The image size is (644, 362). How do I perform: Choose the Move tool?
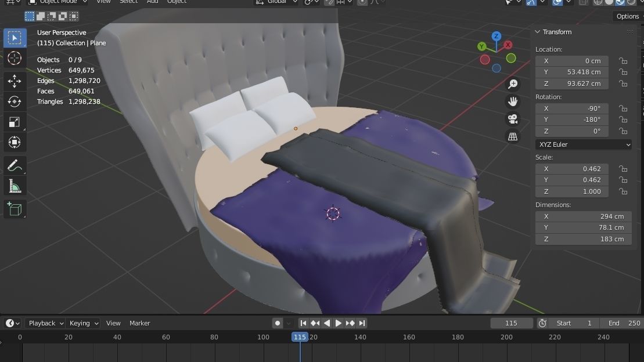tap(15, 81)
